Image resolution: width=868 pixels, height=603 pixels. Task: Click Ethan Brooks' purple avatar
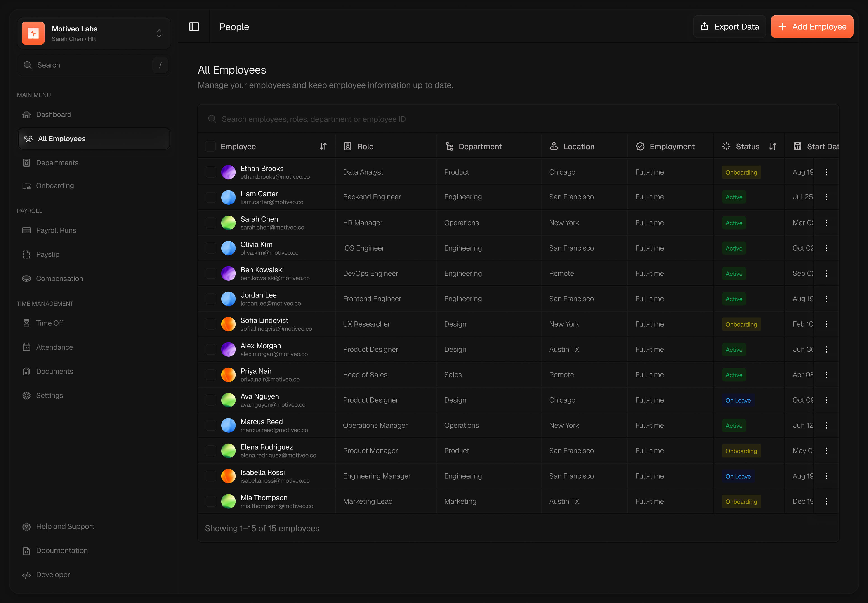coord(228,172)
